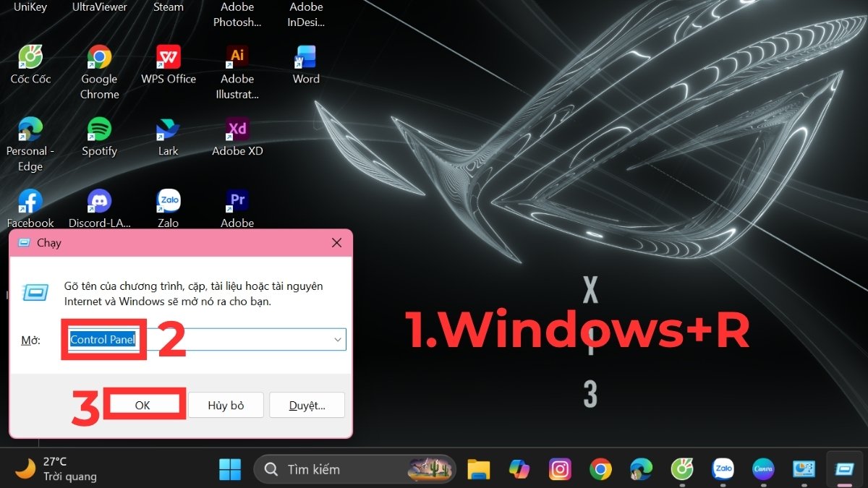This screenshot has width=868, height=488.
Task: Select the WPS Office desktop icon
Action: click(x=169, y=64)
